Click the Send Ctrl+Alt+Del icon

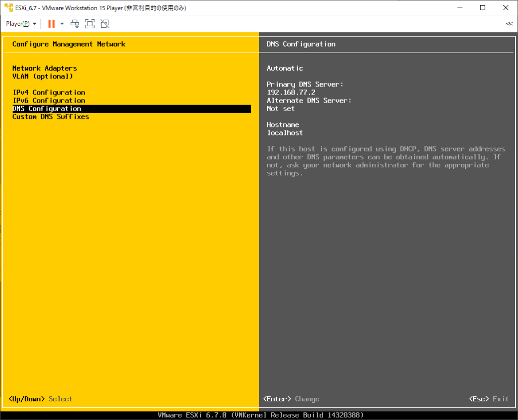[x=75, y=24]
